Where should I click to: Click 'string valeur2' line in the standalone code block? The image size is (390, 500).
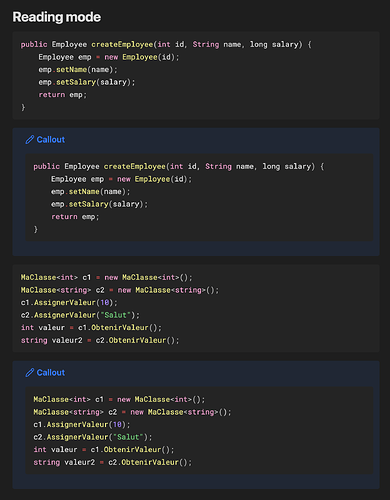(100, 340)
